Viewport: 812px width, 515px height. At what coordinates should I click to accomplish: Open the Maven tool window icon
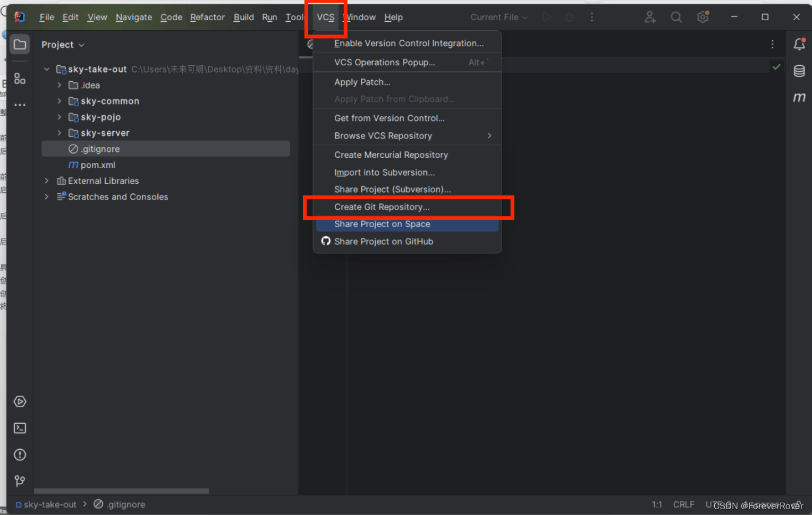click(799, 97)
